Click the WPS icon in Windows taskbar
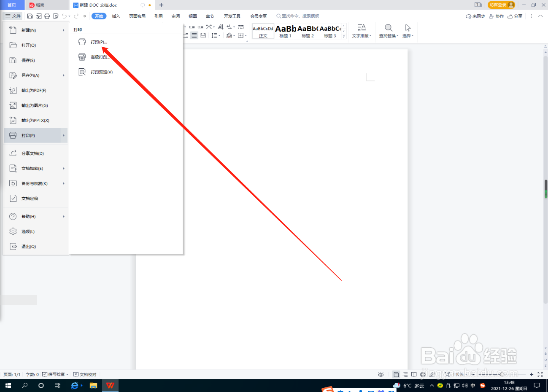Image resolution: width=548 pixels, height=392 pixels. coord(110,385)
